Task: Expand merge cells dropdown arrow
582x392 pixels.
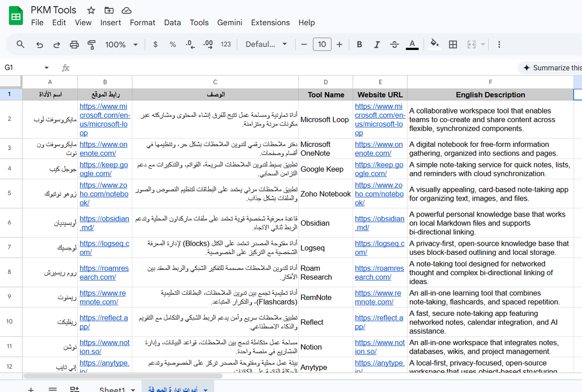Action: pos(483,45)
